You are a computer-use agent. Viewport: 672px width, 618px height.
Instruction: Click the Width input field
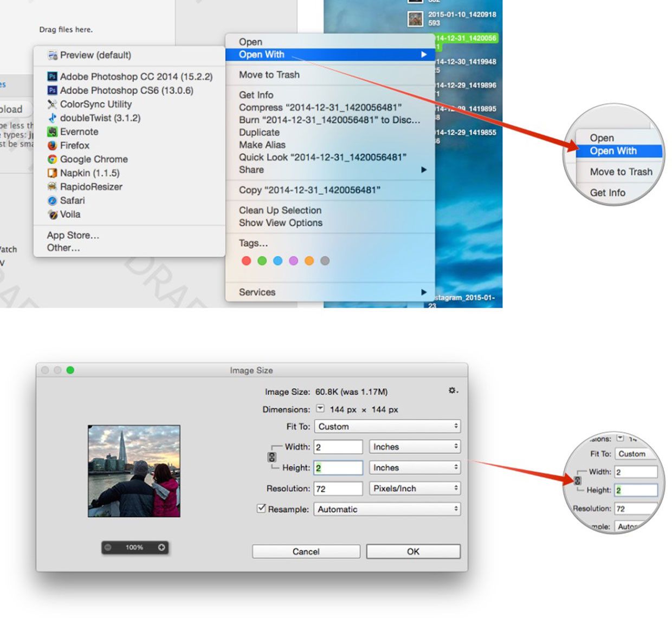(x=338, y=447)
